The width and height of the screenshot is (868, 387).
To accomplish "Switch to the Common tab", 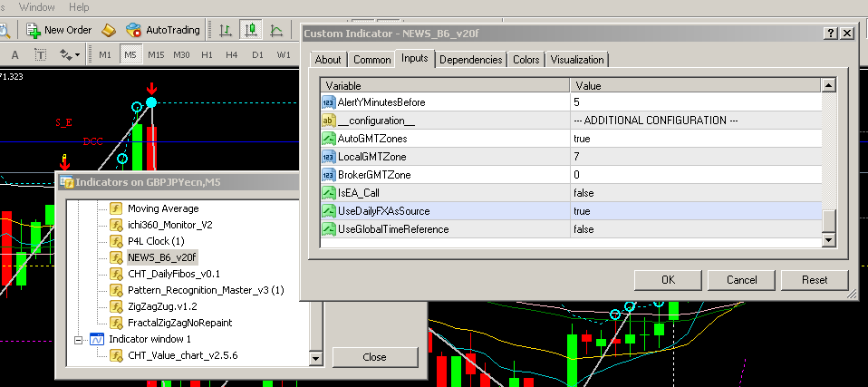I will pyautogui.click(x=372, y=60).
